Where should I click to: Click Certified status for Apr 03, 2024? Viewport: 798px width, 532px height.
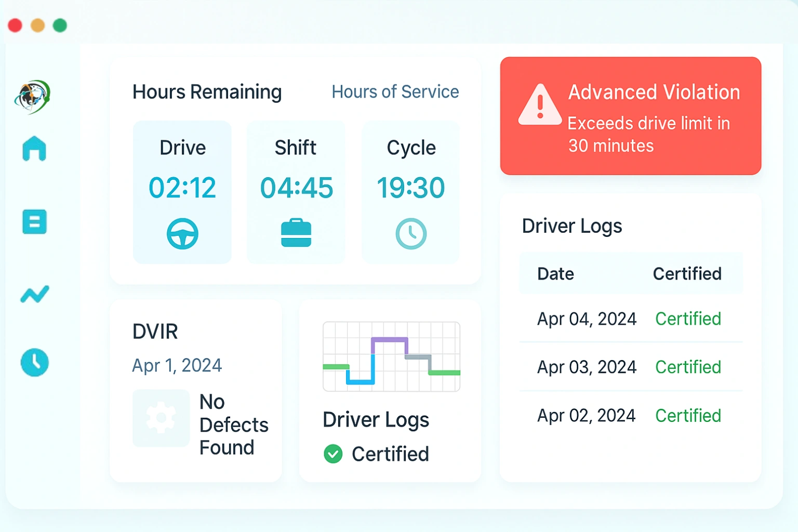[x=688, y=367]
